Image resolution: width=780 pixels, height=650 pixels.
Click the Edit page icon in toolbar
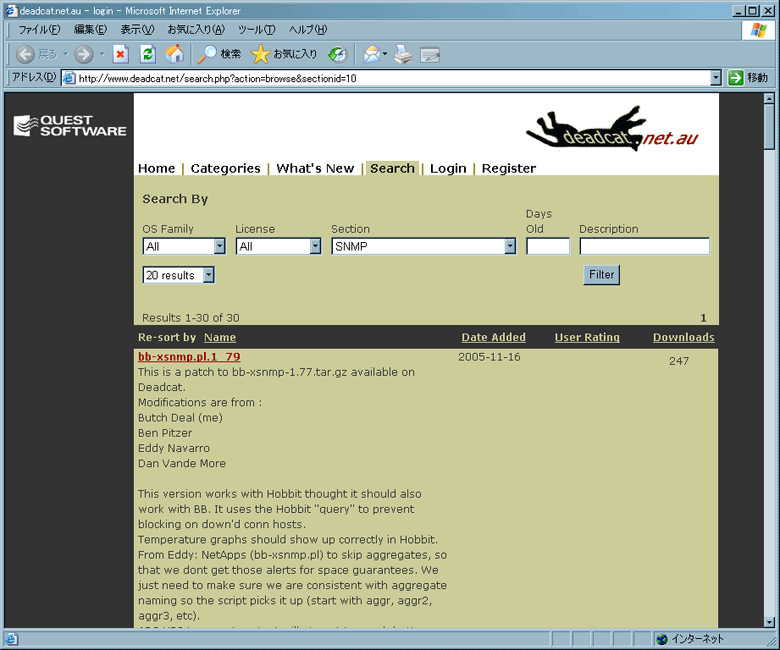(430, 54)
